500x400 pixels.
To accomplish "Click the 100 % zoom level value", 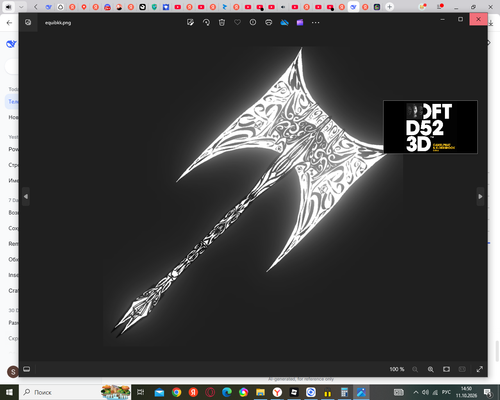I will tap(397, 369).
